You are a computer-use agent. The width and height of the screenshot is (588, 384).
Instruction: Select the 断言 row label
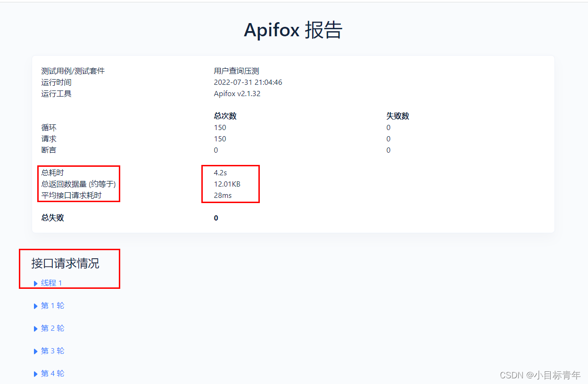49,150
